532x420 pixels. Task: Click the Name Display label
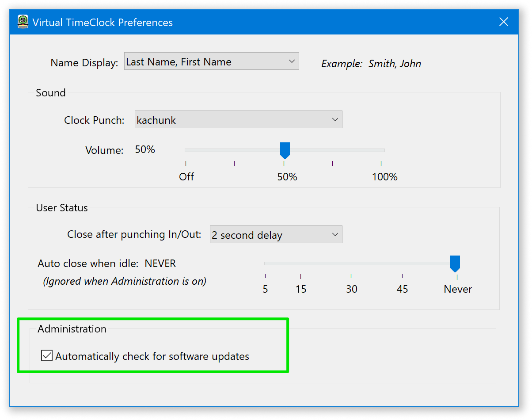coord(84,63)
